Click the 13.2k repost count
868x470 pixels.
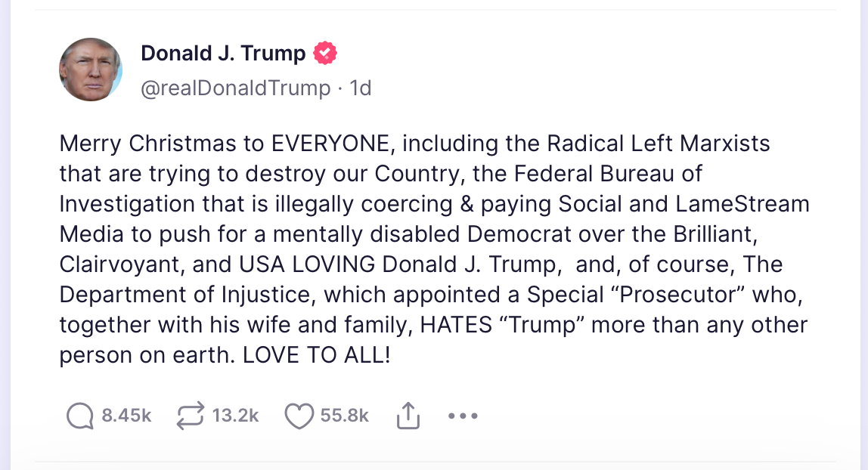(x=235, y=416)
